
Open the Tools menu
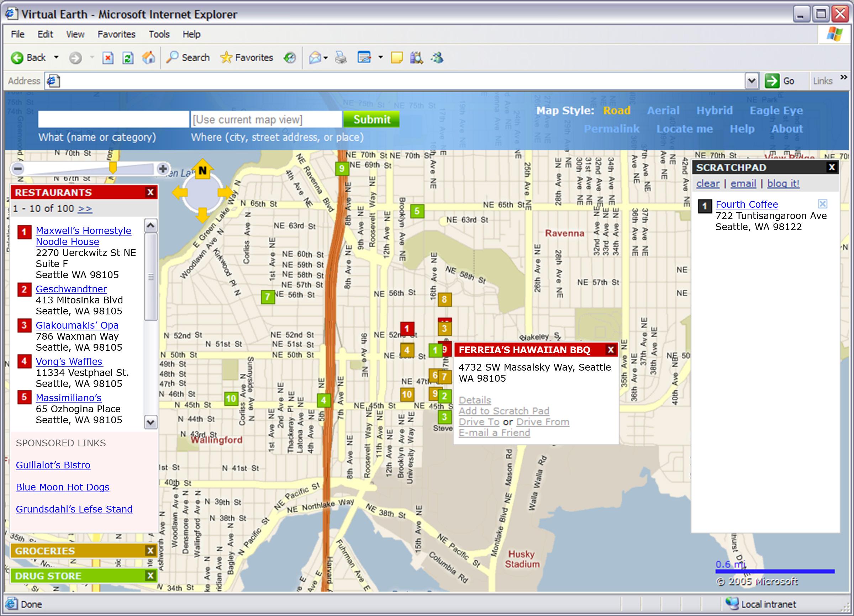(x=159, y=34)
